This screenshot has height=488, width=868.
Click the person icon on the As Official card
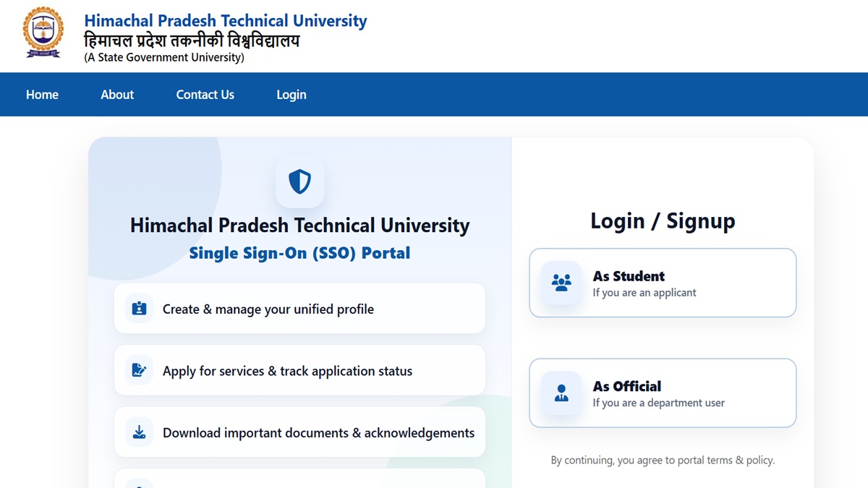click(x=561, y=393)
